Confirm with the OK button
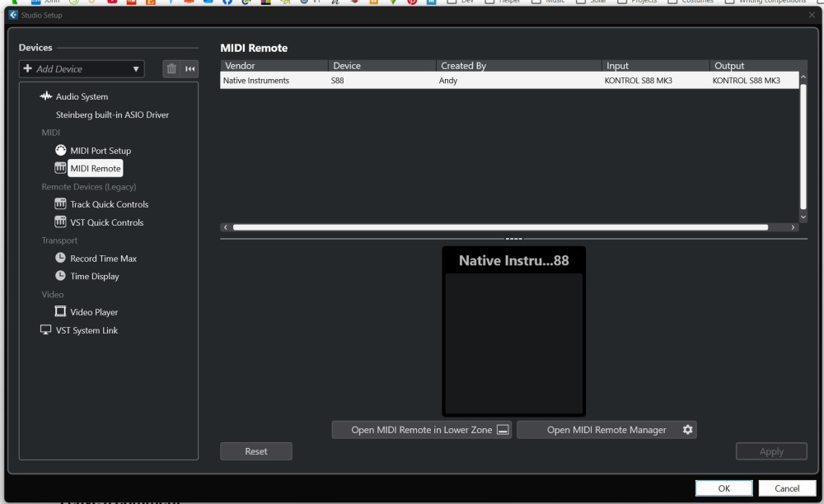 723,488
